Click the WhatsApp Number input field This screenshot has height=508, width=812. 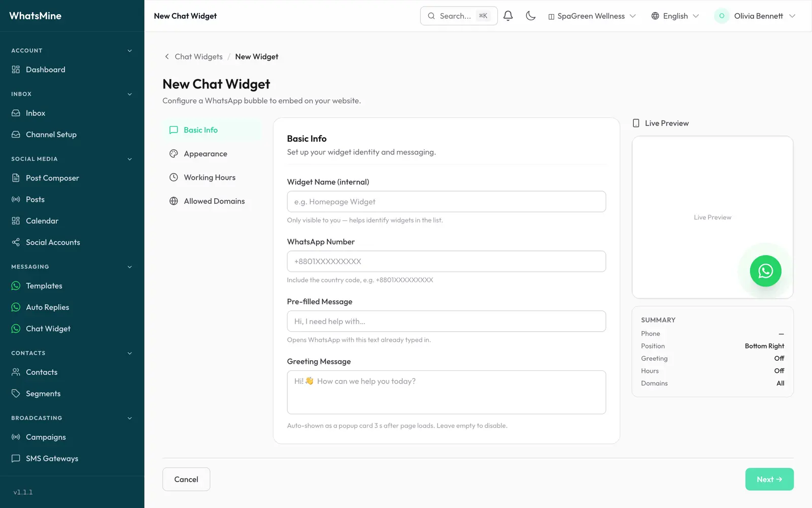tap(447, 262)
